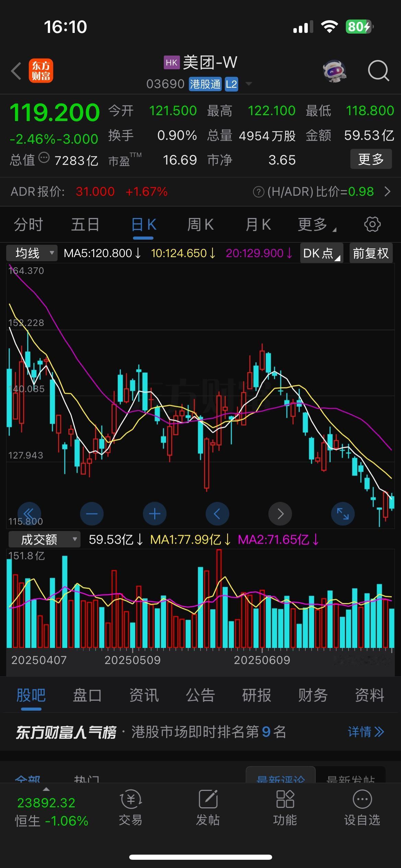The height and width of the screenshot is (868, 401).
Task: Open the 公告 tab
Action: 200,696
